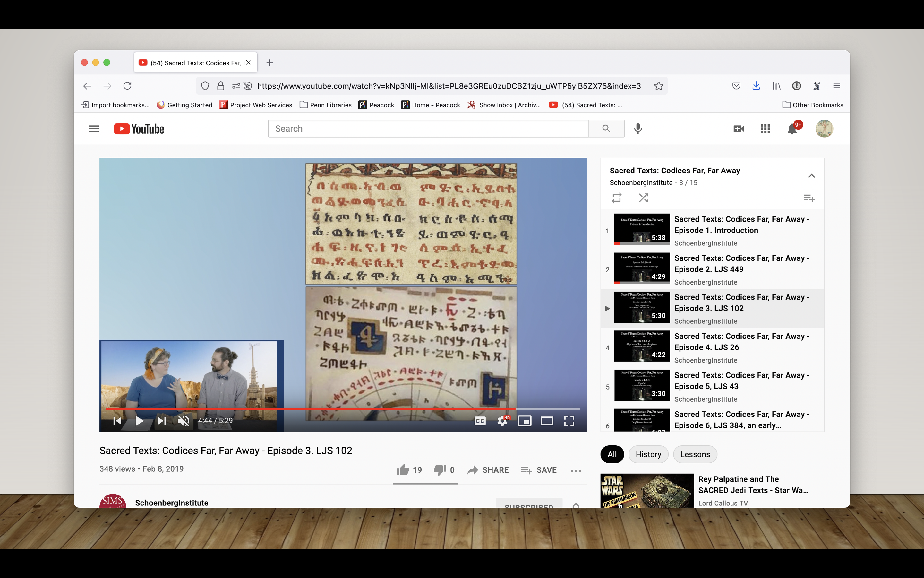This screenshot has height=578, width=924.
Task: Open Episode 1. Introduction in the playlist
Action: tap(712, 231)
